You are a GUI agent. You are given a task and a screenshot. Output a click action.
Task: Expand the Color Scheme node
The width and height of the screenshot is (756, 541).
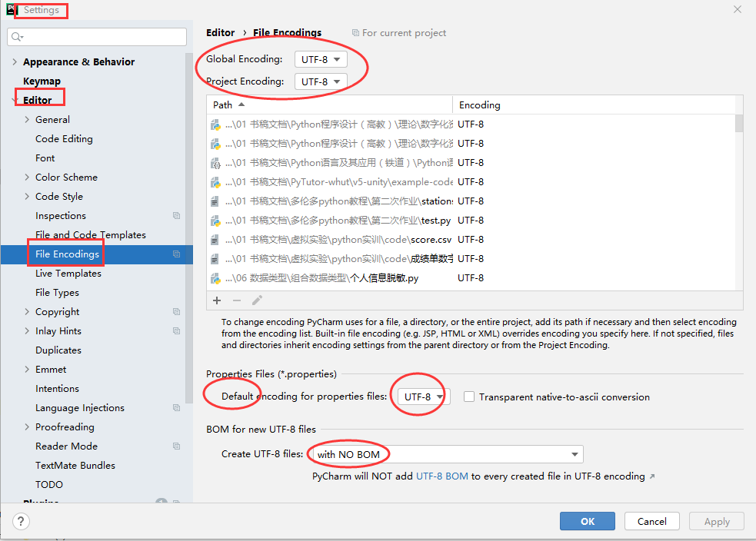click(x=27, y=178)
